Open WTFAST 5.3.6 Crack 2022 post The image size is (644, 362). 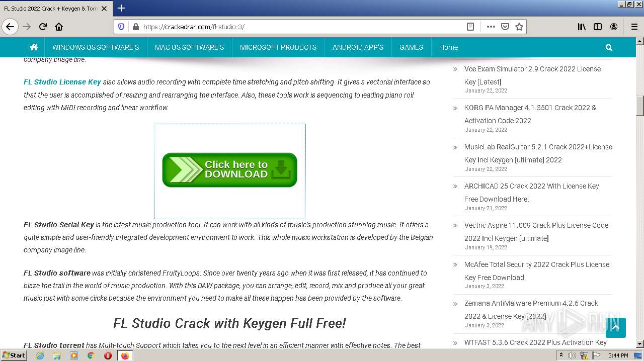[536, 342]
